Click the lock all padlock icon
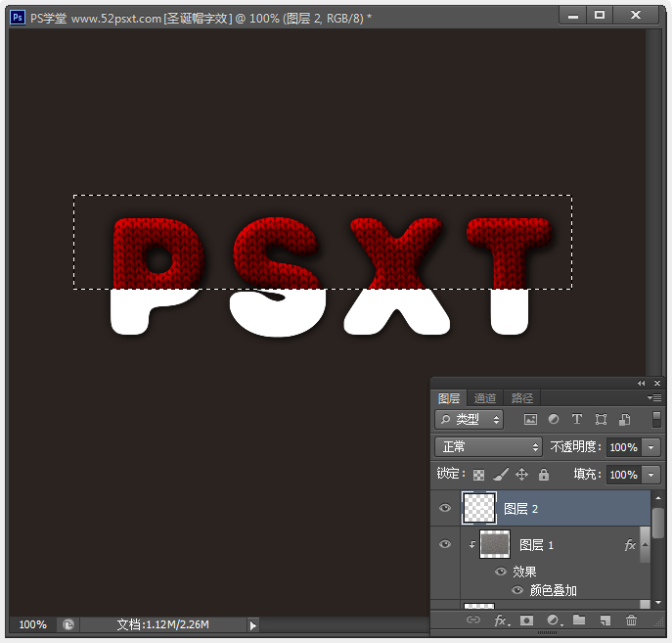Viewport: 672px width, 643px height. point(544,474)
